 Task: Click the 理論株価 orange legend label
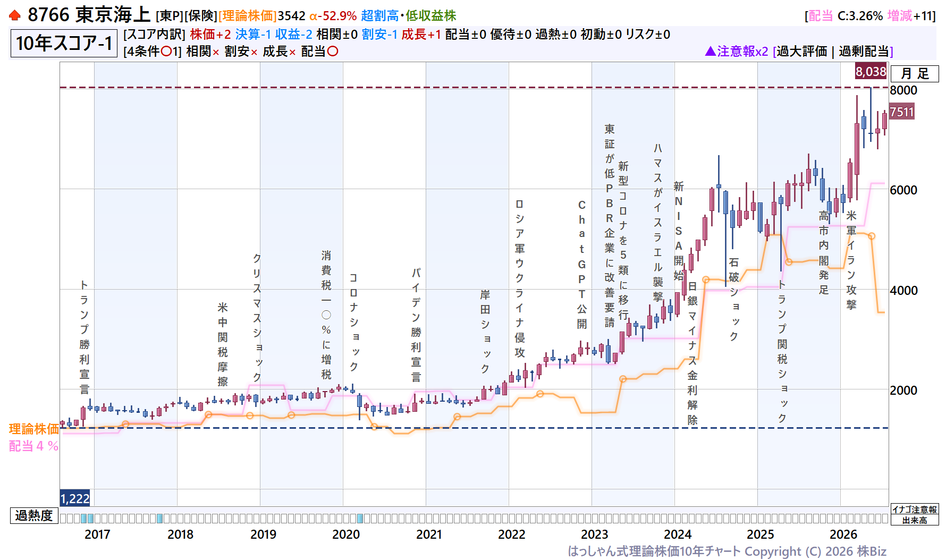tap(34, 429)
